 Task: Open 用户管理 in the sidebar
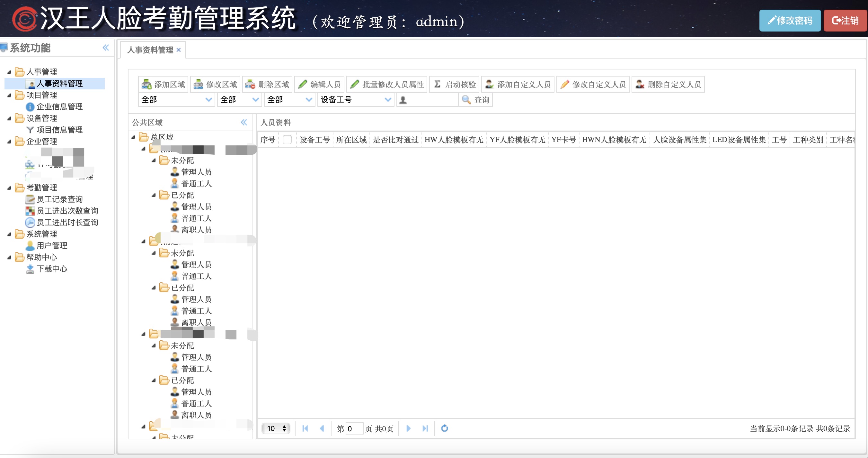point(51,245)
